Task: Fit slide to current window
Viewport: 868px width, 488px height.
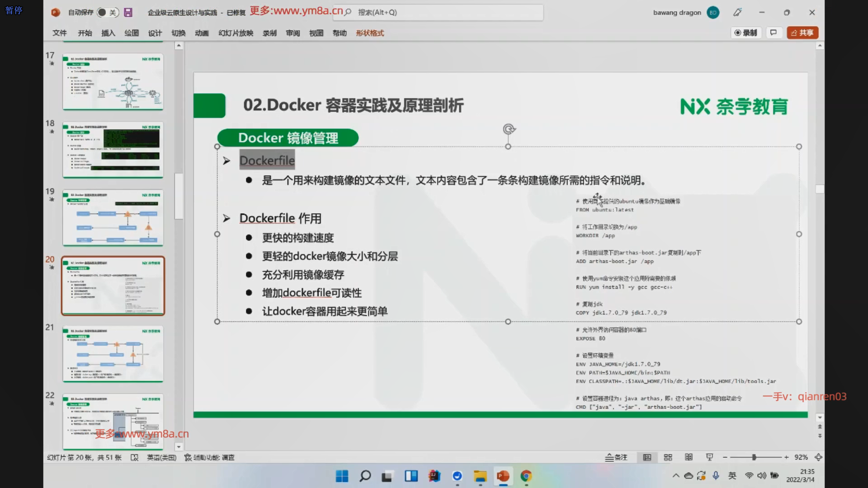Action: click(x=818, y=457)
